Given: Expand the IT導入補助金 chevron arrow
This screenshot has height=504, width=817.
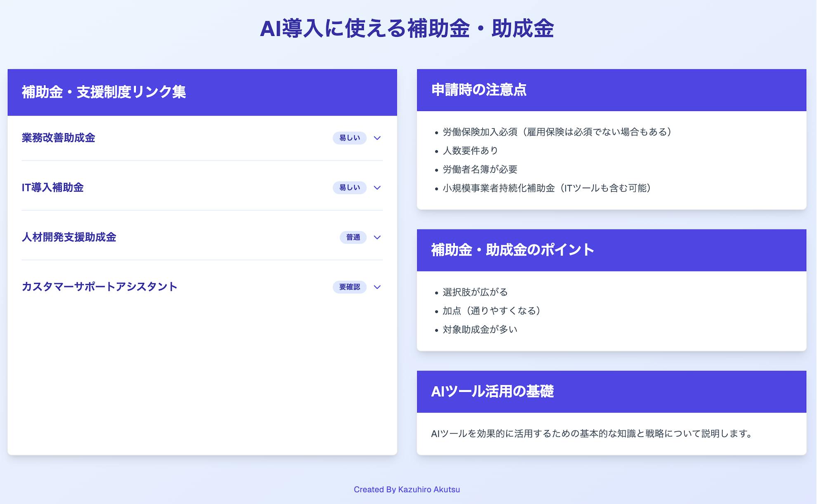Looking at the screenshot, I should pos(377,188).
